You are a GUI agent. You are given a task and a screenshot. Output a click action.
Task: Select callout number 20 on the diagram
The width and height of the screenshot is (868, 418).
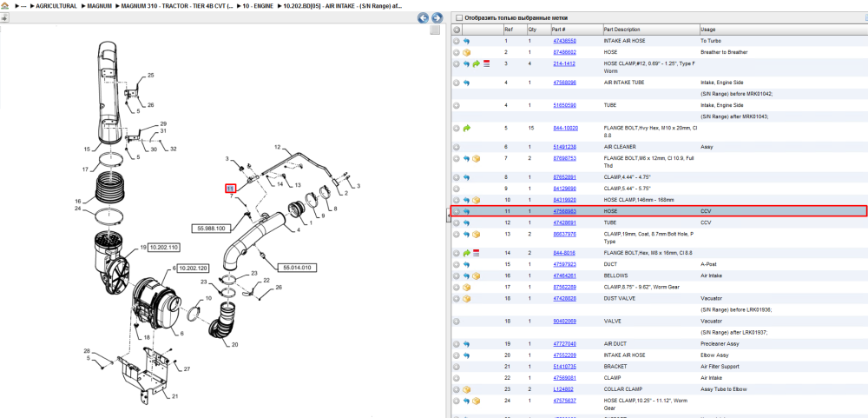(x=234, y=344)
